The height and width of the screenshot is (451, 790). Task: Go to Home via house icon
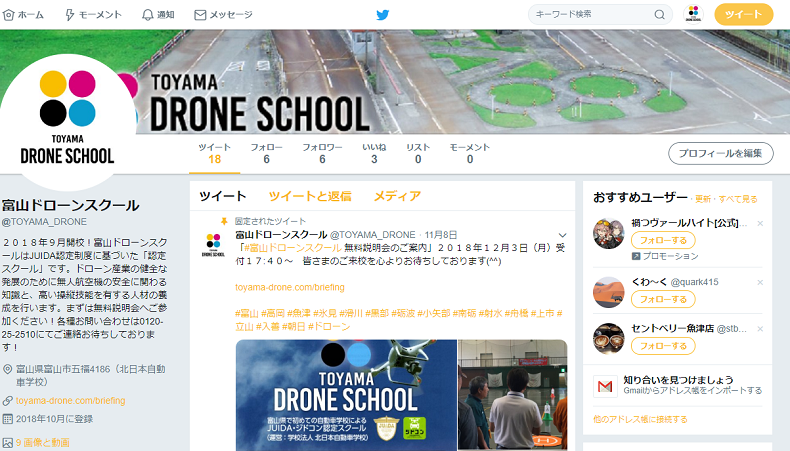[9, 15]
